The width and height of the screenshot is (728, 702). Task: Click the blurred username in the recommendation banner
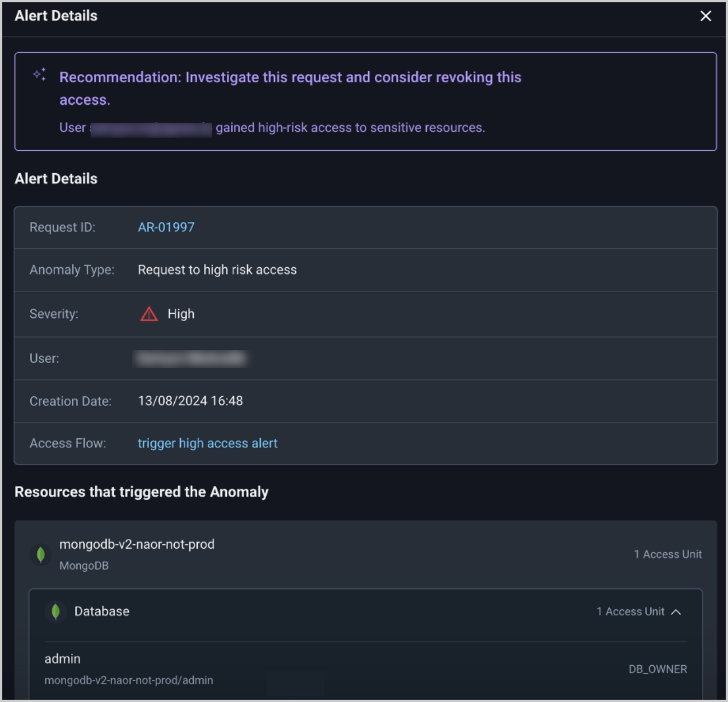(151, 128)
